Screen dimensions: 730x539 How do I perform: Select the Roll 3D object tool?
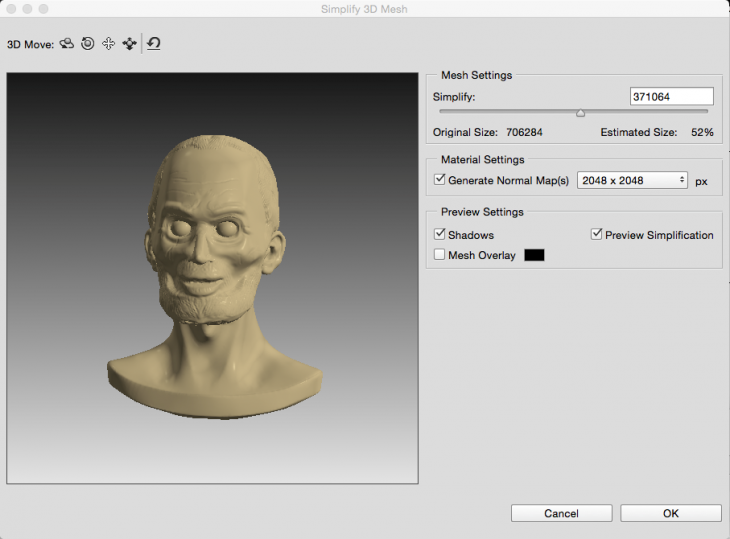(88, 44)
